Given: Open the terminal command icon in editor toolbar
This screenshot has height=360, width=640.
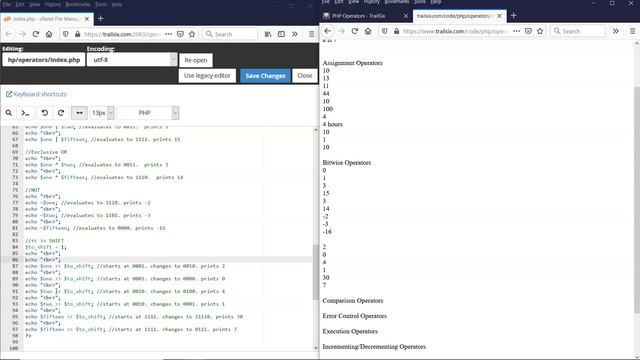Looking at the screenshot, I should [x=25, y=113].
